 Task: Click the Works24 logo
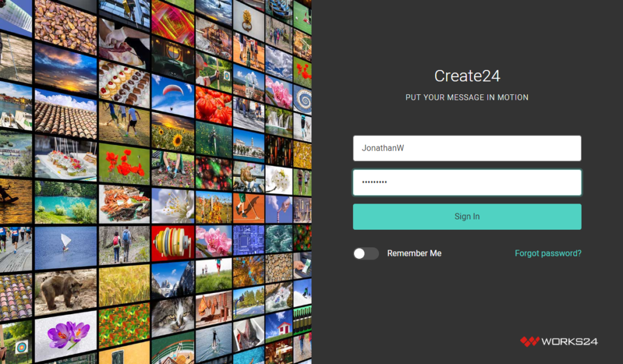559,342
